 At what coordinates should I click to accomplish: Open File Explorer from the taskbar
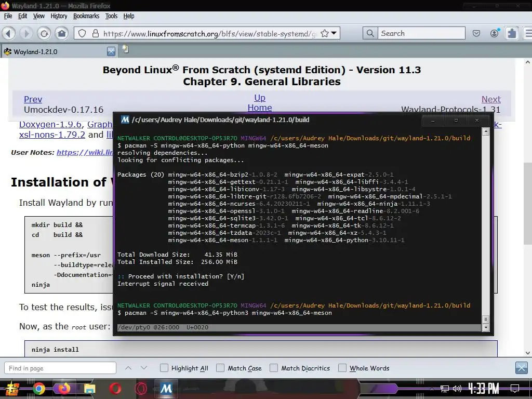click(x=89, y=389)
